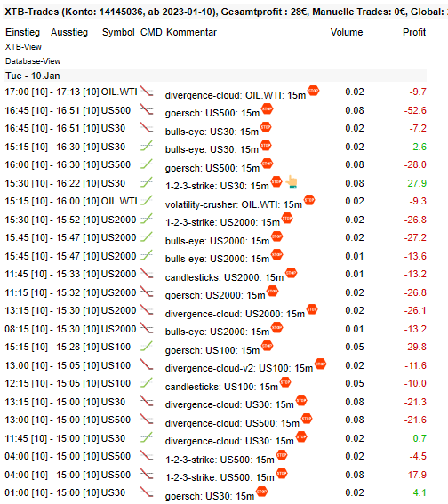Screen dimensions: 448x504
Task: Click the stop icon on divergence-cloud OIL.WTI row
Action: [x=314, y=91]
